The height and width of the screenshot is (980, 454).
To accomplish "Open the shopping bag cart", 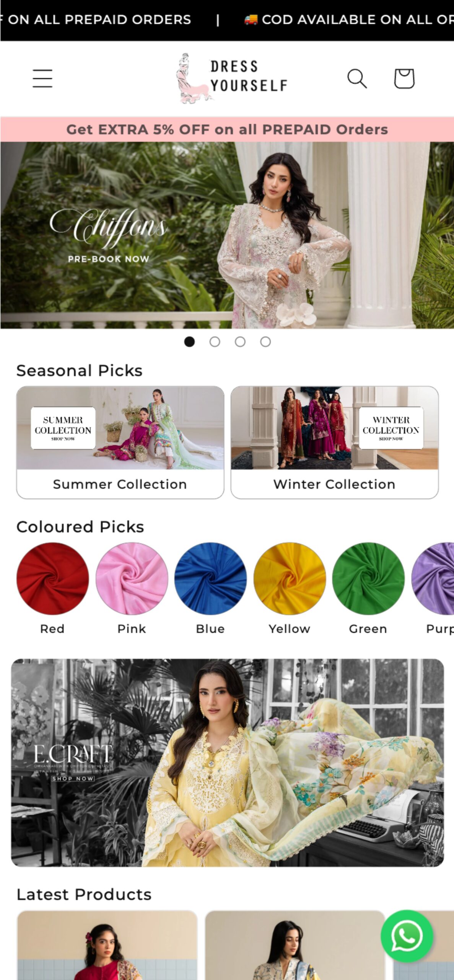I will coord(404,78).
